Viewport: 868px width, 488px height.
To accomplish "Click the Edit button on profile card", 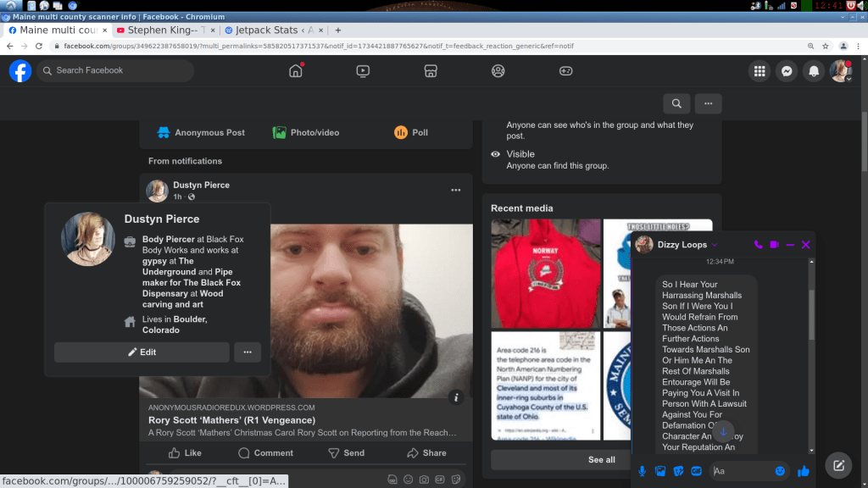I will pyautogui.click(x=142, y=352).
